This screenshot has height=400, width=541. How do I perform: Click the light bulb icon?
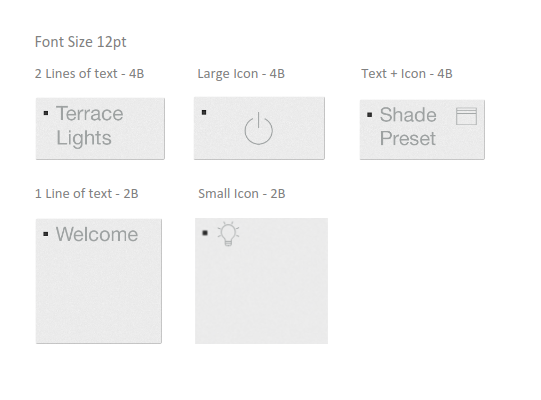click(x=228, y=234)
